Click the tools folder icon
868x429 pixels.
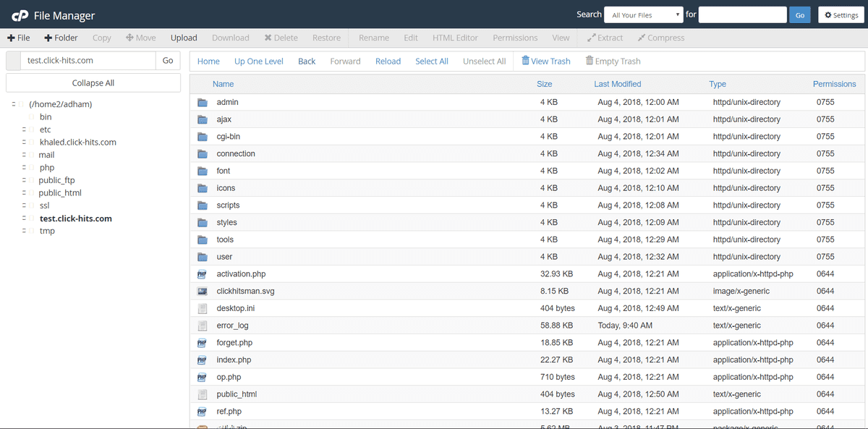click(x=203, y=239)
